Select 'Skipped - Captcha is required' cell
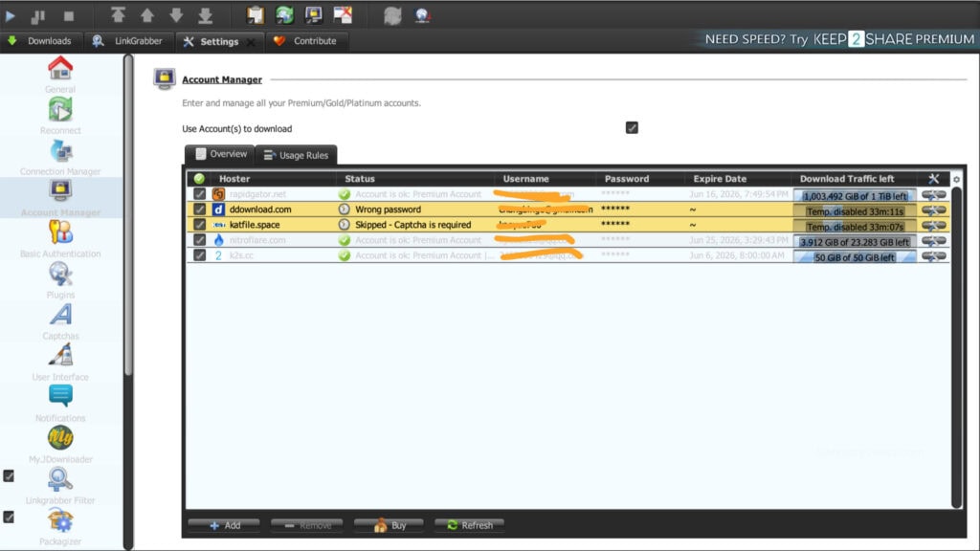This screenshot has width=980, height=551. pos(413,225)
